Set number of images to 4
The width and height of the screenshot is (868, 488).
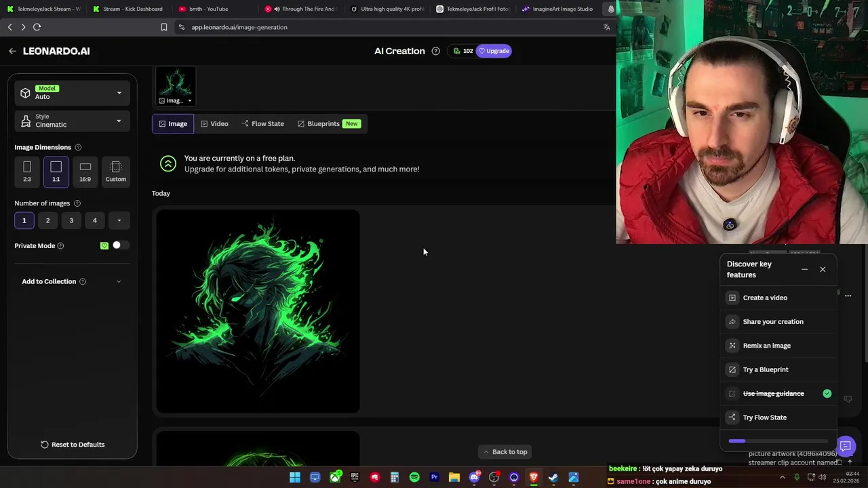coord(95,220)
